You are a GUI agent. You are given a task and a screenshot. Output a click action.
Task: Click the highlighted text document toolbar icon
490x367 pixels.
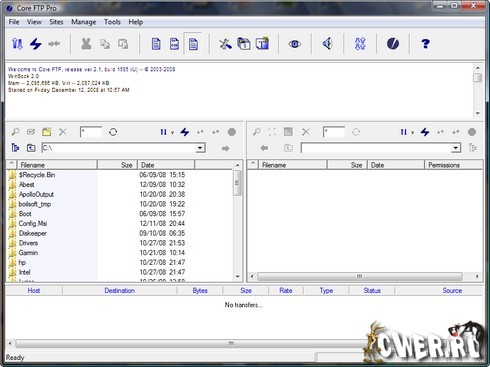(193, 44)
